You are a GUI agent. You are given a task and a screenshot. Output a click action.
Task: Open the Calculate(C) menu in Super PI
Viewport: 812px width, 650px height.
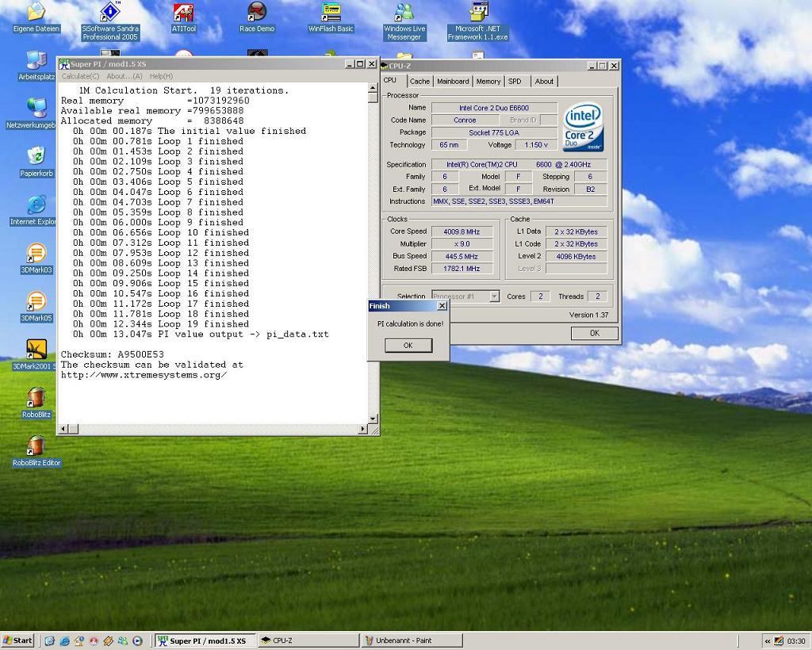point(80,76)
